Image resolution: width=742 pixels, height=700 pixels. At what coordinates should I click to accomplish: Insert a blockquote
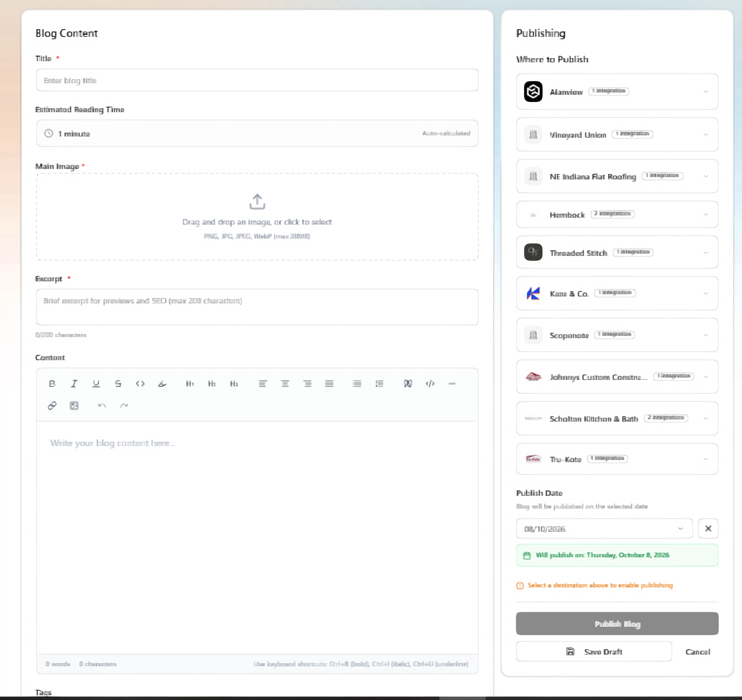408,384
